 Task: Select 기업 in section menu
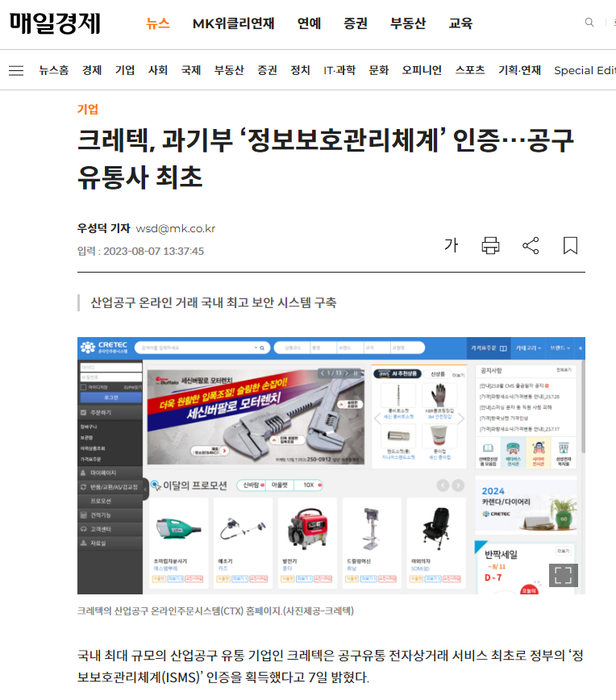click(x=125, y=70)
